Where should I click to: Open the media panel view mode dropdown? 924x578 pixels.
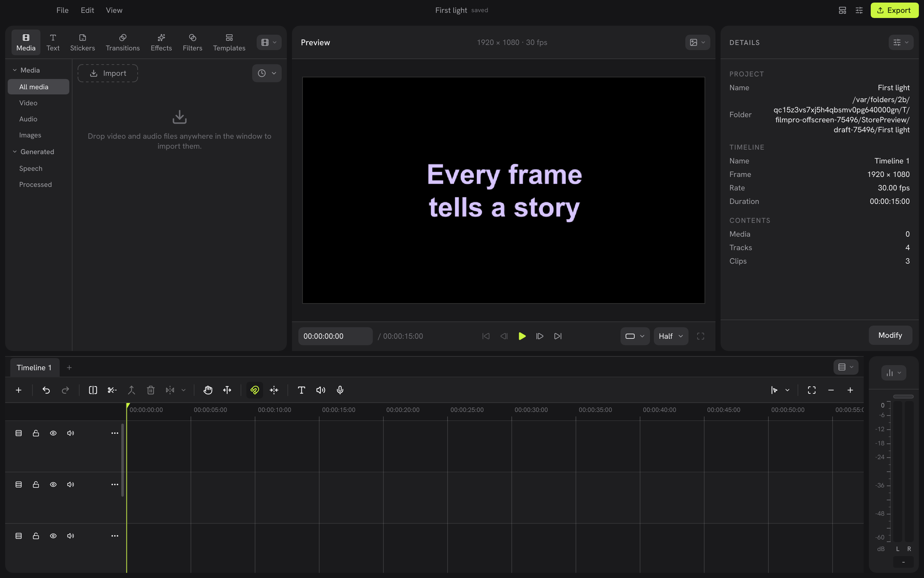[x=269, y=42]
